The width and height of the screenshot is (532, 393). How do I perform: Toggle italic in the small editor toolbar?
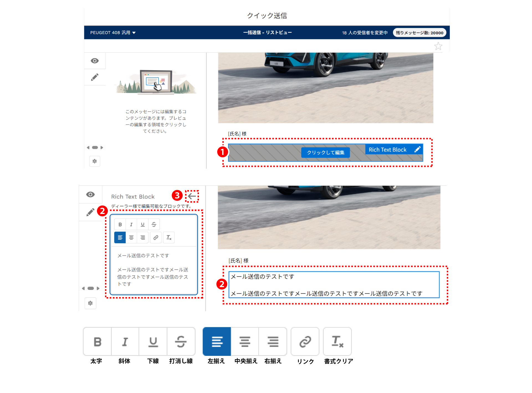click(131, 224)
